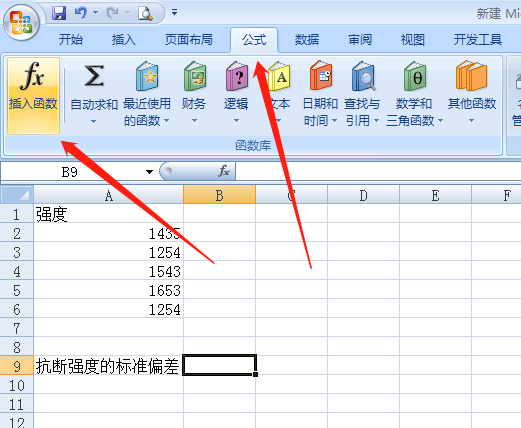Select row 10 header

point(17,385)
